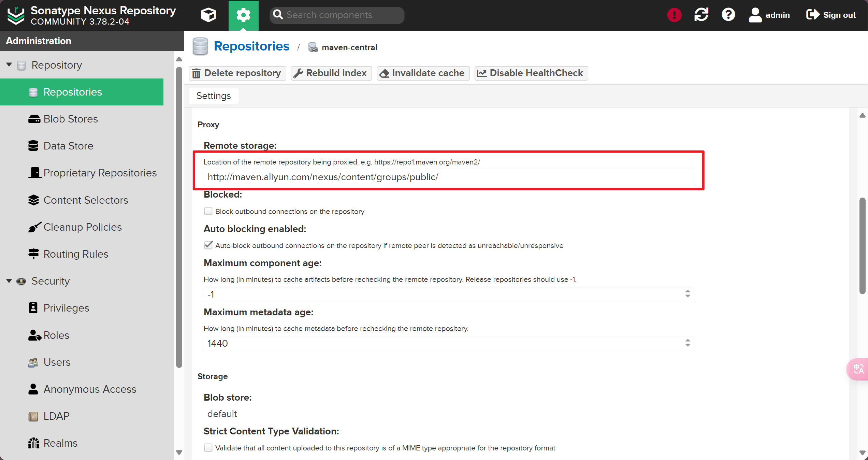Click the Remote storage URL field
This screenshot has width=868, height=460.
449,177
